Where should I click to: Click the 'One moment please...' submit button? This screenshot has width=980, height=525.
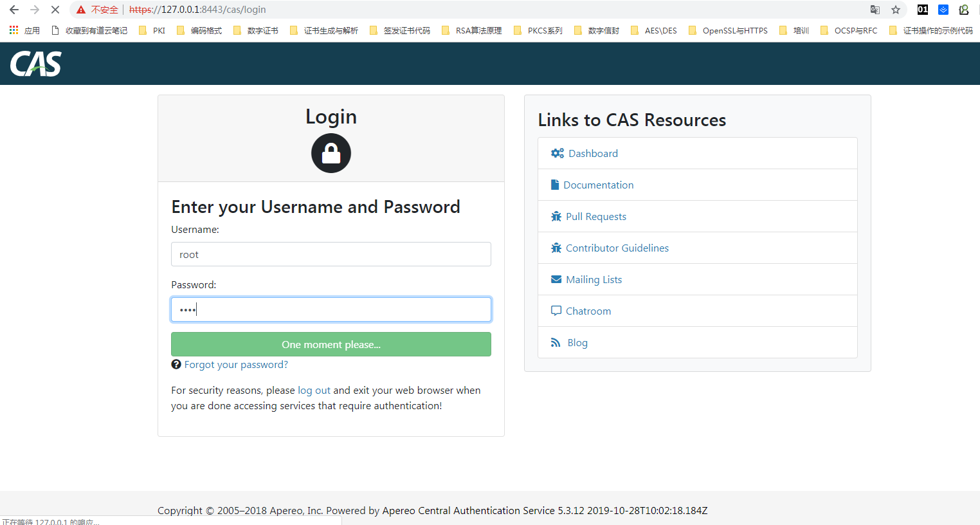tap(331, 344)
